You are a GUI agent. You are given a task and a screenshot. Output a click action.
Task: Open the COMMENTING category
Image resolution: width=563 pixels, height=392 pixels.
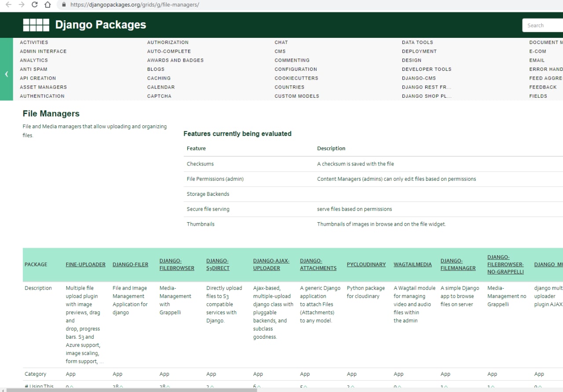tap(292, 60)
